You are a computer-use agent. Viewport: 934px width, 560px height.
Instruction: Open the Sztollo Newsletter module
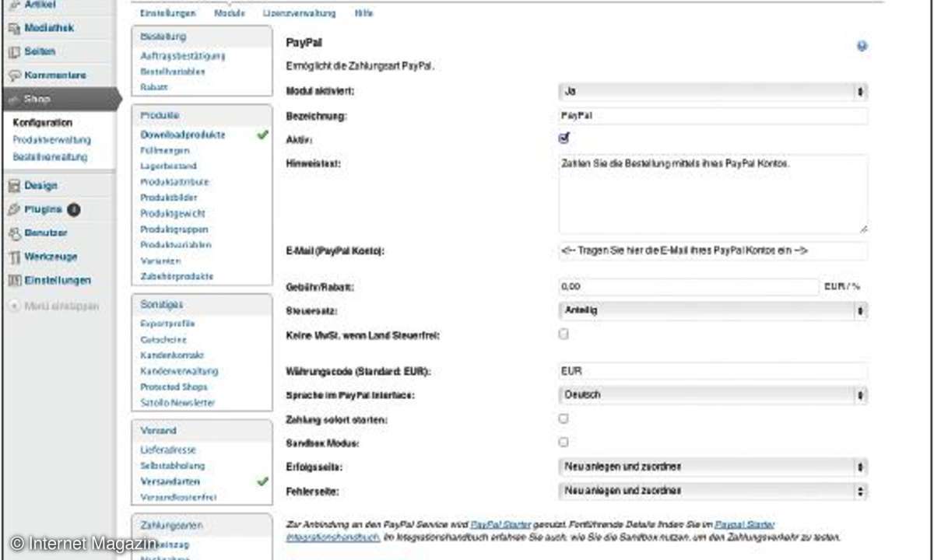click(x=177, y=403)
